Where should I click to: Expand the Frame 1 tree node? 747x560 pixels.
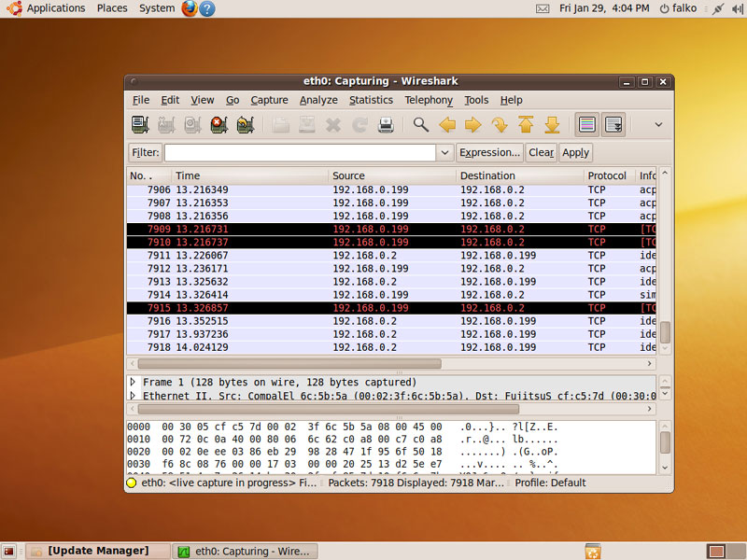[x=133, y=383]
